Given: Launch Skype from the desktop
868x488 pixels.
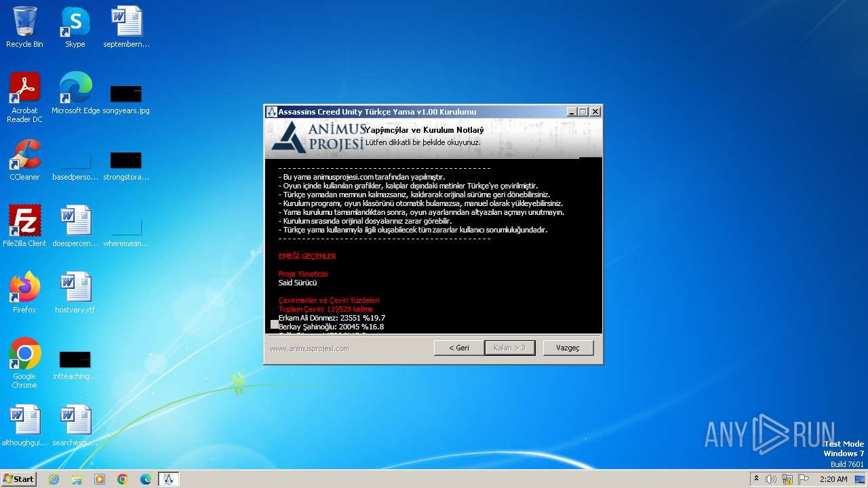Looking at the screenshot, I should [75, 27].
